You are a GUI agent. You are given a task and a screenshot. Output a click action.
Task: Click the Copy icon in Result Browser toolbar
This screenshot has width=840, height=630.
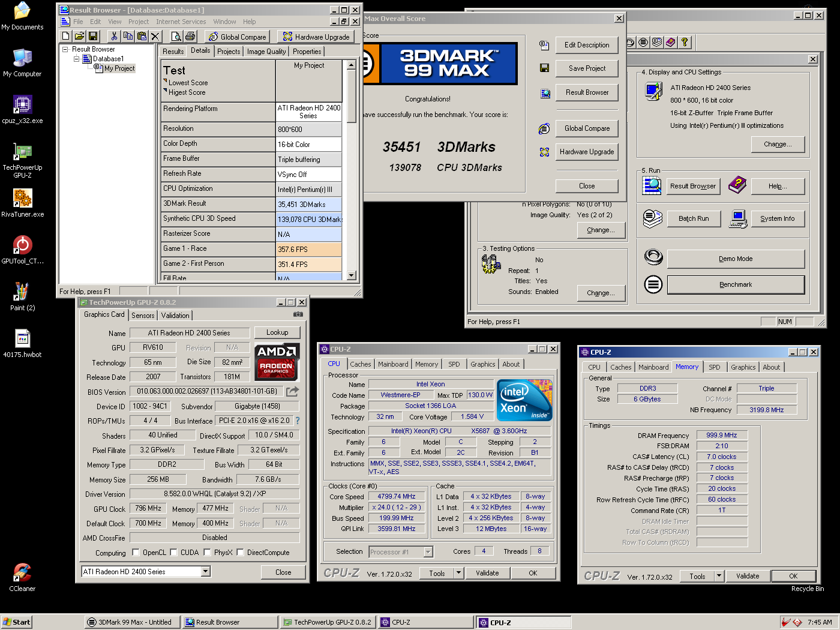pos(128,37)
